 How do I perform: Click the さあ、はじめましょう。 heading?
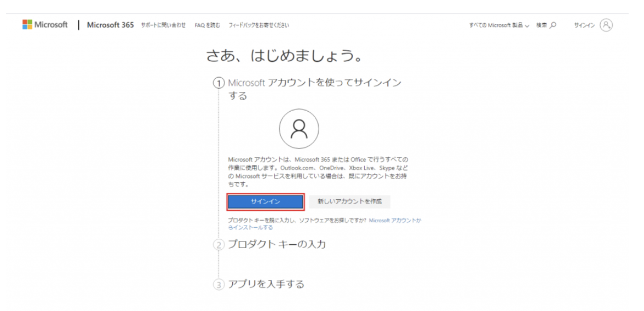[x=285, y=56]
